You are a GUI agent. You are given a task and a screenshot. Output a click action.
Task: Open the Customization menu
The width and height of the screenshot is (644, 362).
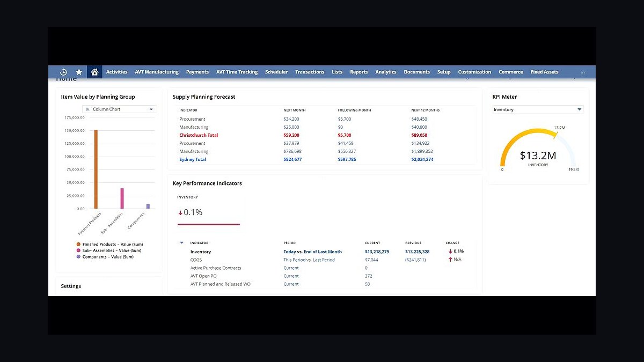[x=474, y=72]
